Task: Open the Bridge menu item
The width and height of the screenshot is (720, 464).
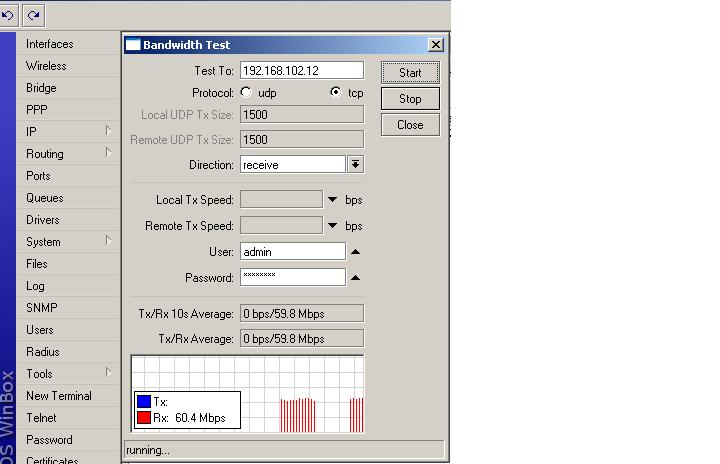Action: [68, 88]
